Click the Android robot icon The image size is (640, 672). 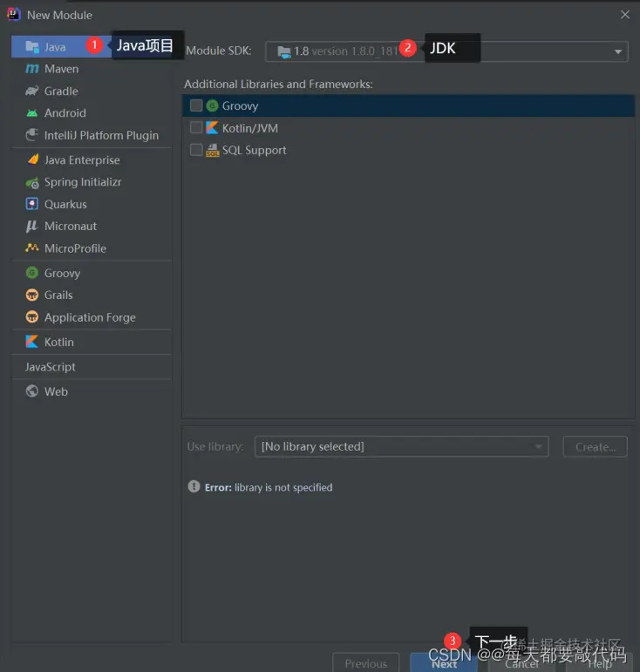32,113
